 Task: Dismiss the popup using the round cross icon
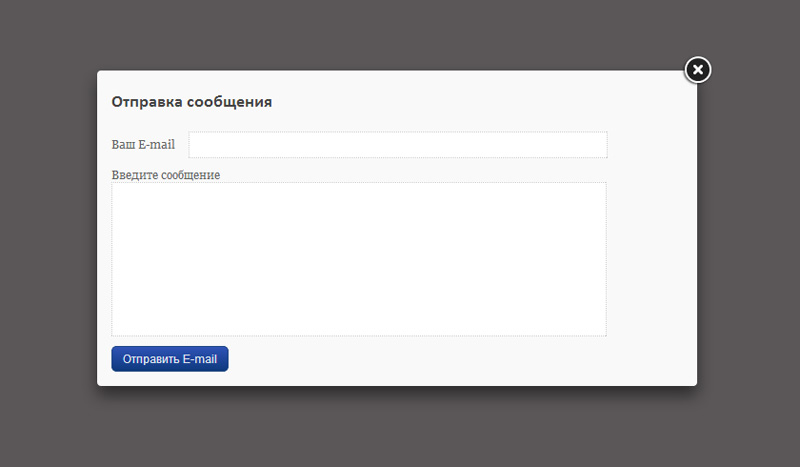click(697, 69)
